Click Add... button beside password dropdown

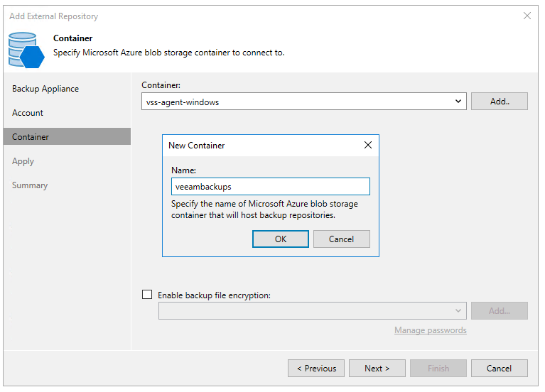click(499, 310)
